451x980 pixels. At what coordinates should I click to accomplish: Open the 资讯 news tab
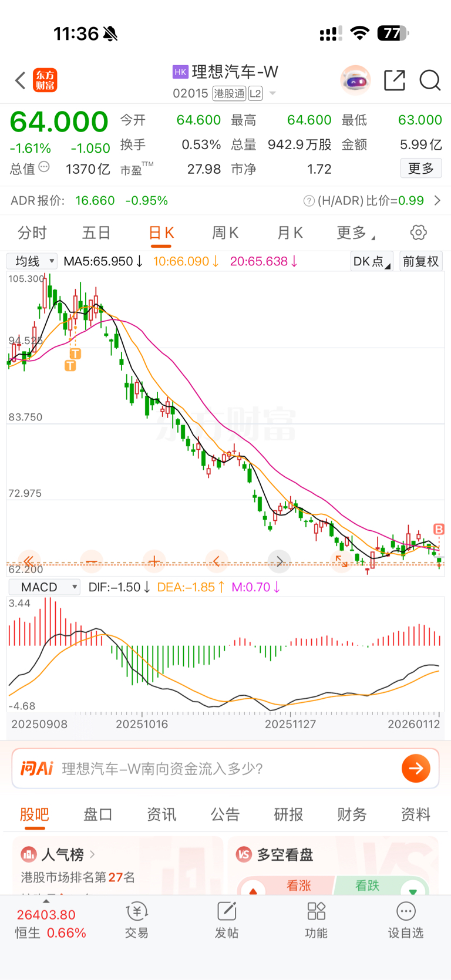(161, 814)
